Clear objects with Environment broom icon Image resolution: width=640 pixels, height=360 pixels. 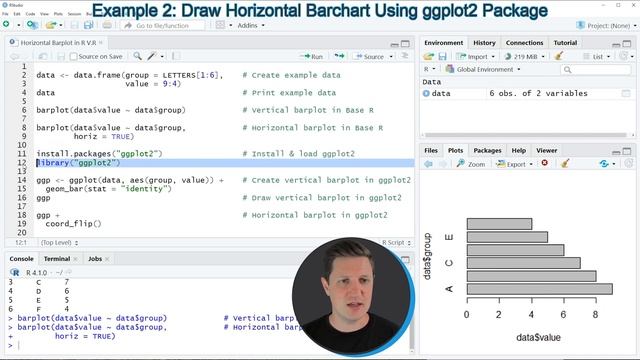(x=559, y=56)
